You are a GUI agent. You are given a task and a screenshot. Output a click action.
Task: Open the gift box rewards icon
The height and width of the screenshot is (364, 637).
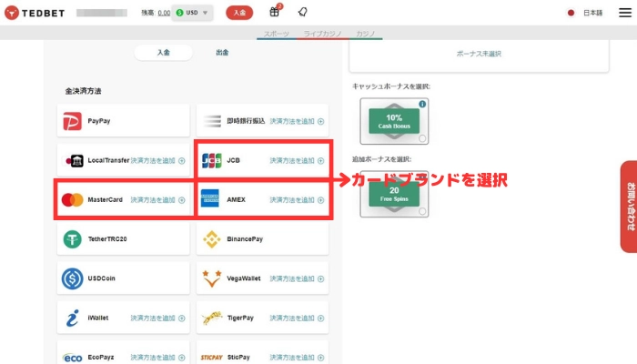275,12
